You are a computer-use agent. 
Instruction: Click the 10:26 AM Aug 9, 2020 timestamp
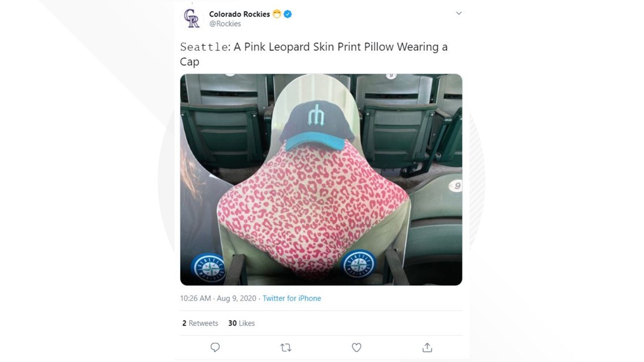click(x=218, y=298)
